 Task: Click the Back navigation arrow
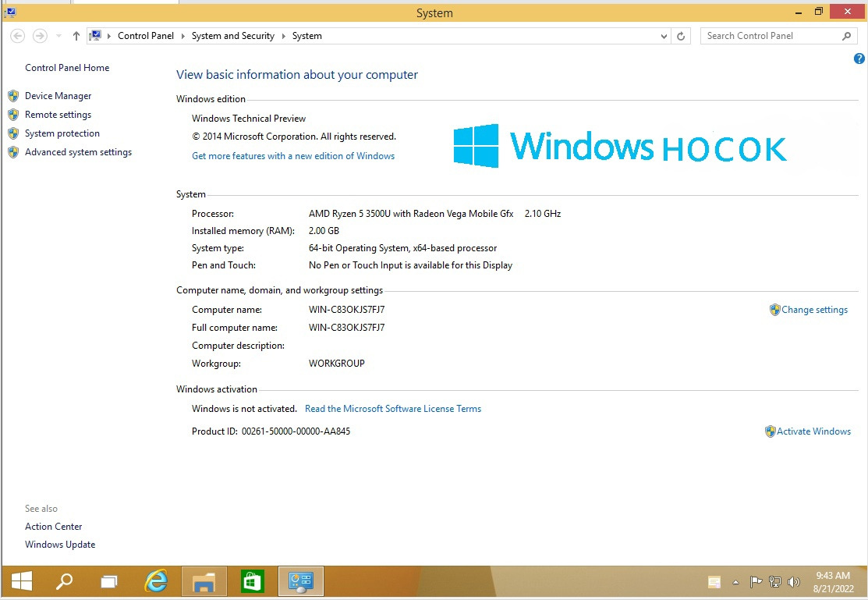click(18, 36)
